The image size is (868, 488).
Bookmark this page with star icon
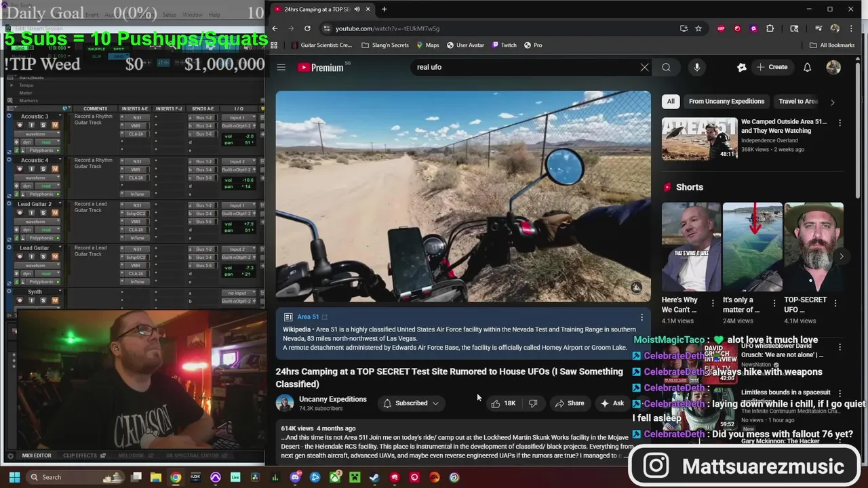pos(698,28)
